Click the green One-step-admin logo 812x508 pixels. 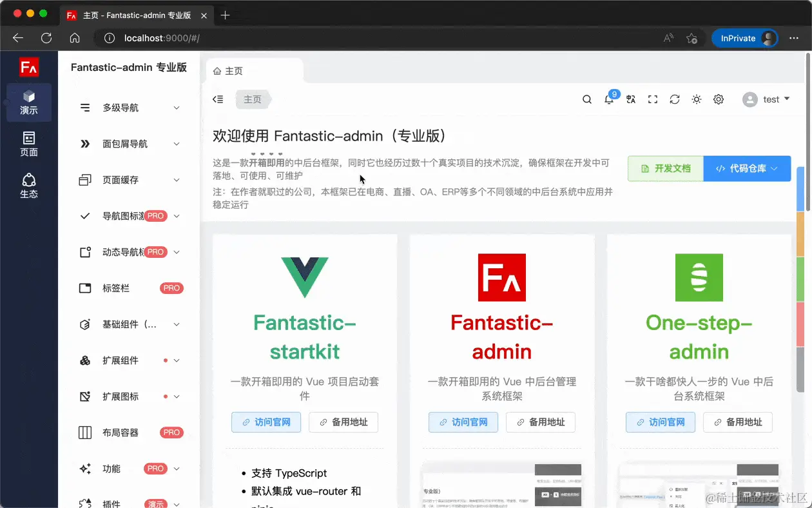coord(699,277)
